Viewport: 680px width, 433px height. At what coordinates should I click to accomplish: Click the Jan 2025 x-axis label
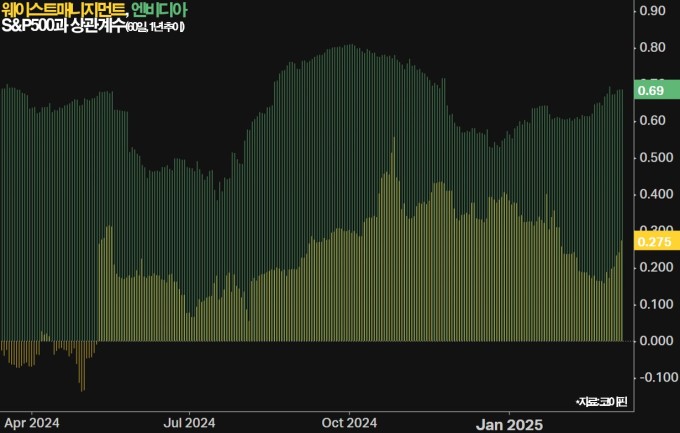click(x=509, y=421)
